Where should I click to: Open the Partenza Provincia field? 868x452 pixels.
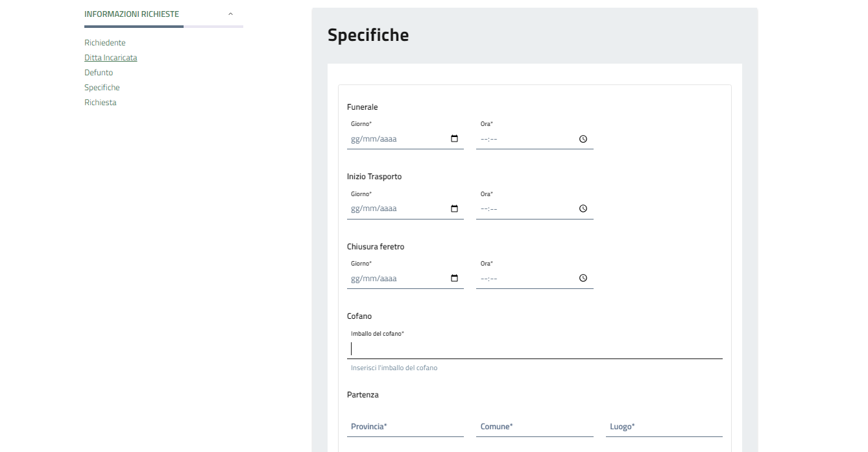coord(405,427)
